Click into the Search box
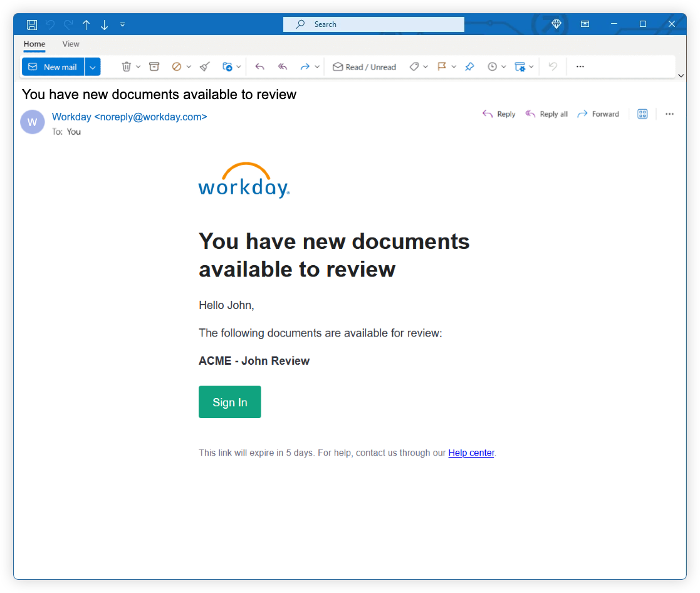The height and width of the screenshot is (593, 700). click(374, 24)
